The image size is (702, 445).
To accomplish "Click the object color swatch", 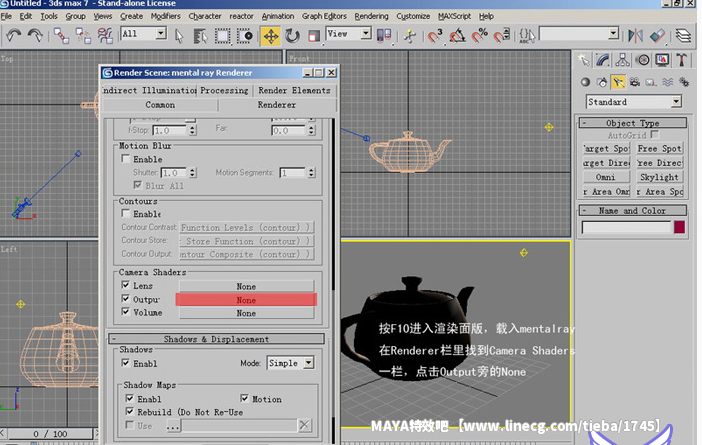I will point(679,227).
